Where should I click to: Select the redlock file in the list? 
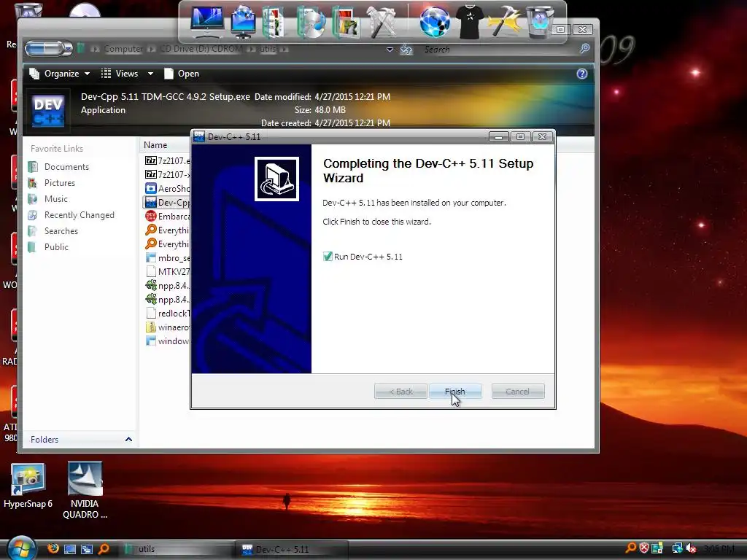point(167,314)
